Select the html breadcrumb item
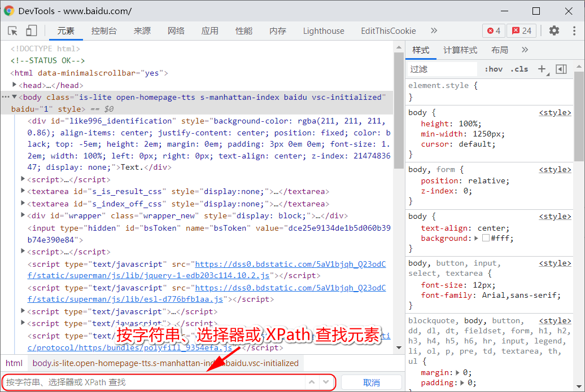 coord(14,363)
